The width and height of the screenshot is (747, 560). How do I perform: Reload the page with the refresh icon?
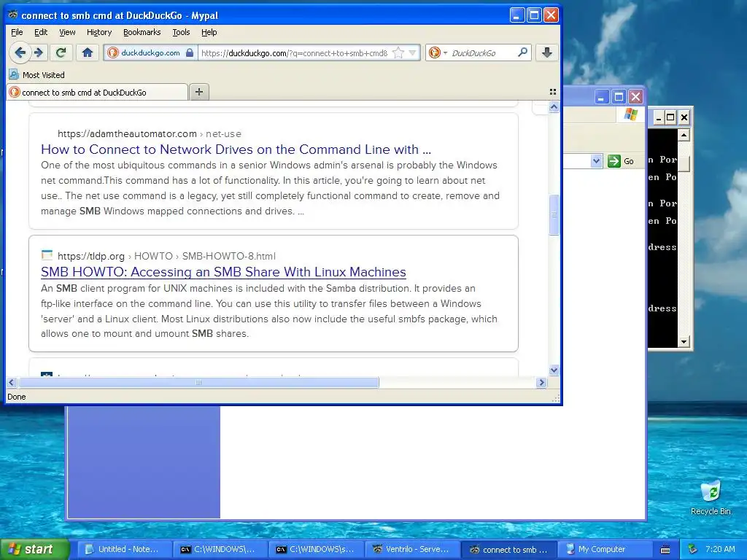[x=61, y=52]
